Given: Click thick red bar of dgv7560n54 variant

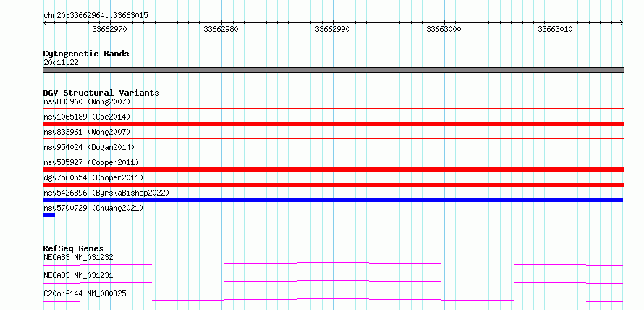Looking at the screenshot, I should [x=333, y=185].
